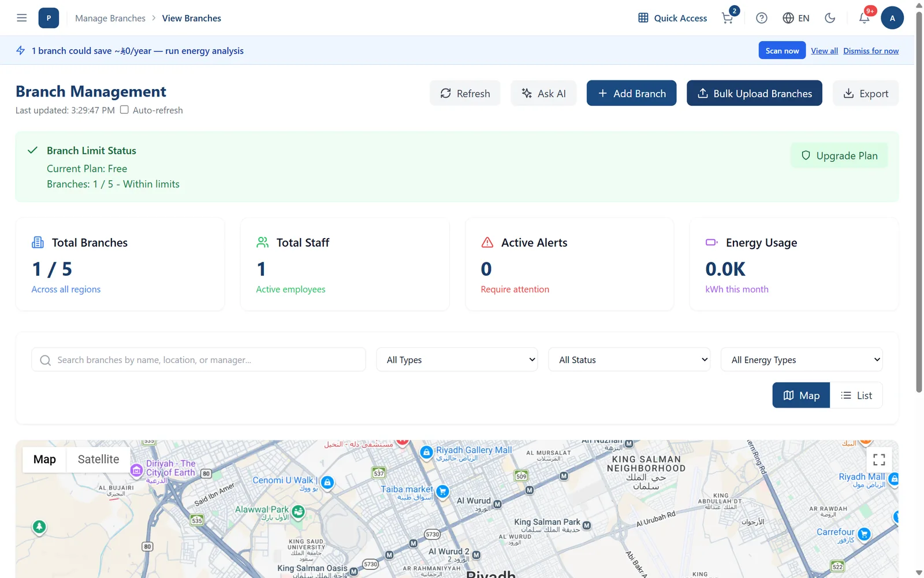Image resolution: width=924 pixels, height=578 pixels.
Task: Go to Manage Branches breadcrumb
Action: [x=110, y=18]
